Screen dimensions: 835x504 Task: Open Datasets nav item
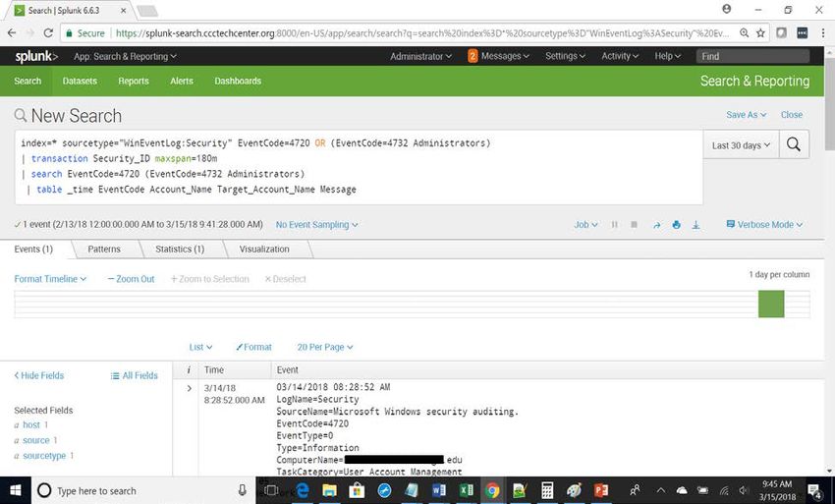pos(80,81)
